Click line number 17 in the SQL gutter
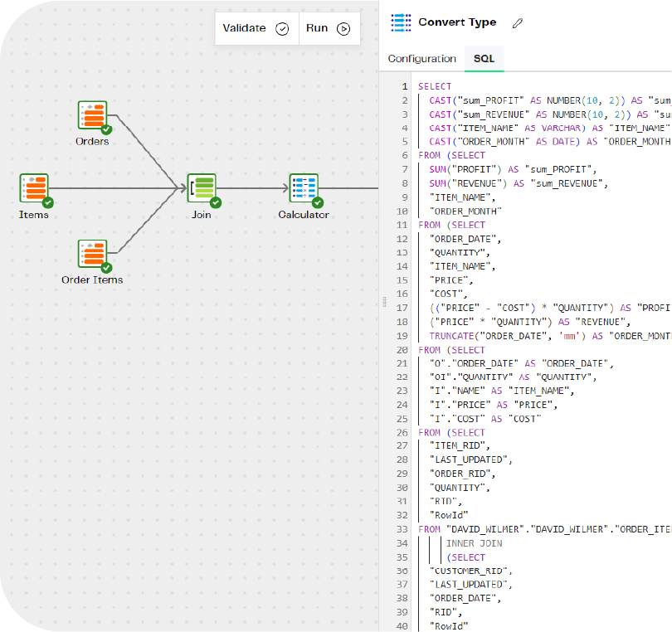This screenshot has height=632, width=672. pyautogui.click(x=402, y=308)
